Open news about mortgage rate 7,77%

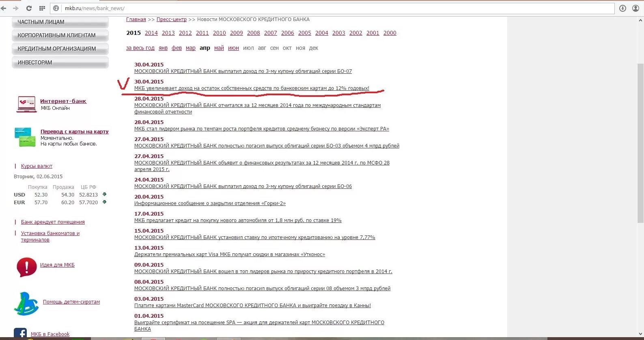coord(255,237)
